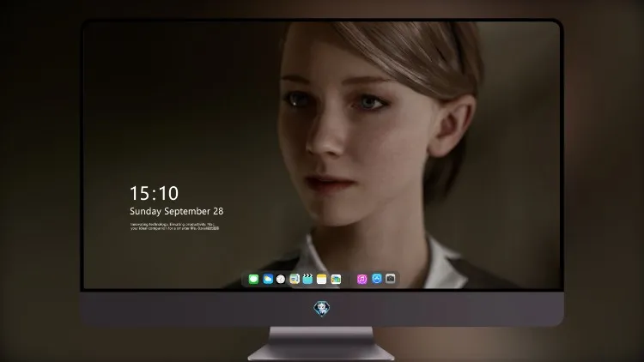The width and height of the screenshot is (644, 362).
Task: Click the 15:10 clock widget
Action: [x=154, y=193]
